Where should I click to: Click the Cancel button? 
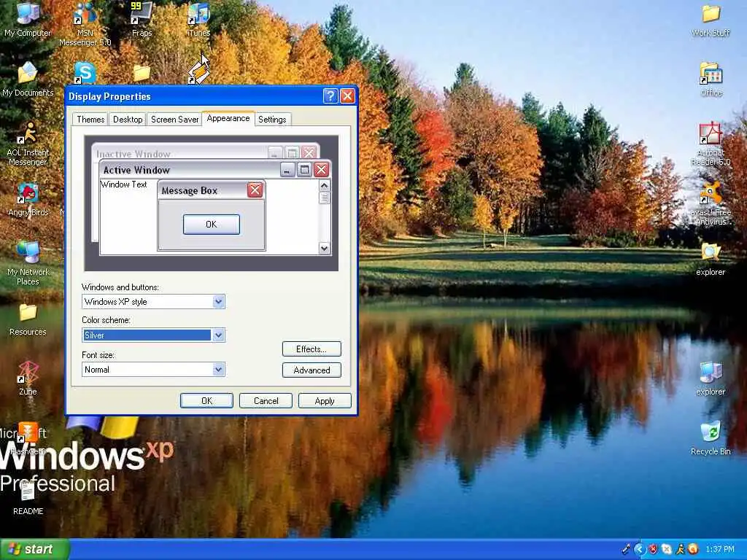(266, 401)
